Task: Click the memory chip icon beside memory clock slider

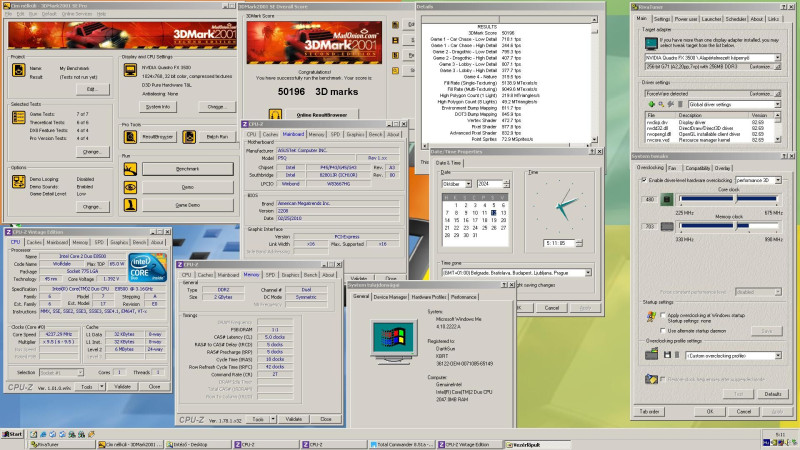Action: [667, 226]
